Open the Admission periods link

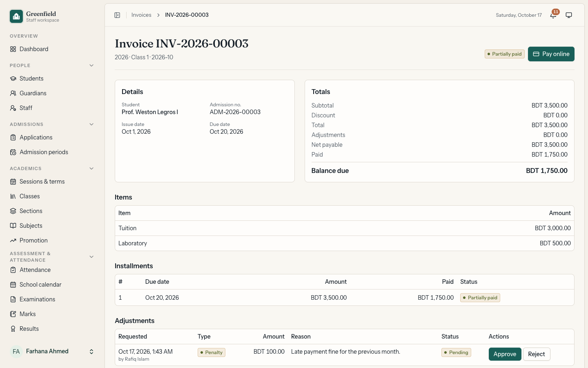click(x=52, y=152)
